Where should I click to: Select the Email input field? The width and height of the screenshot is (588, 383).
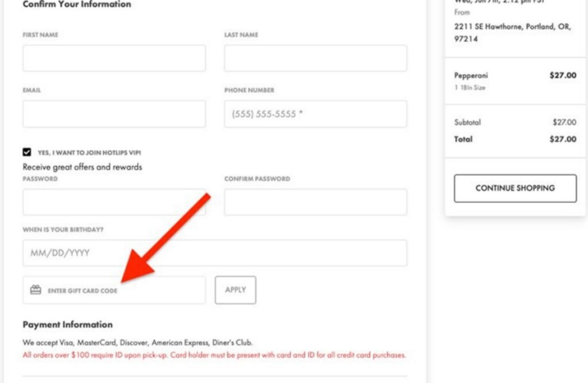tap(114, 114)
